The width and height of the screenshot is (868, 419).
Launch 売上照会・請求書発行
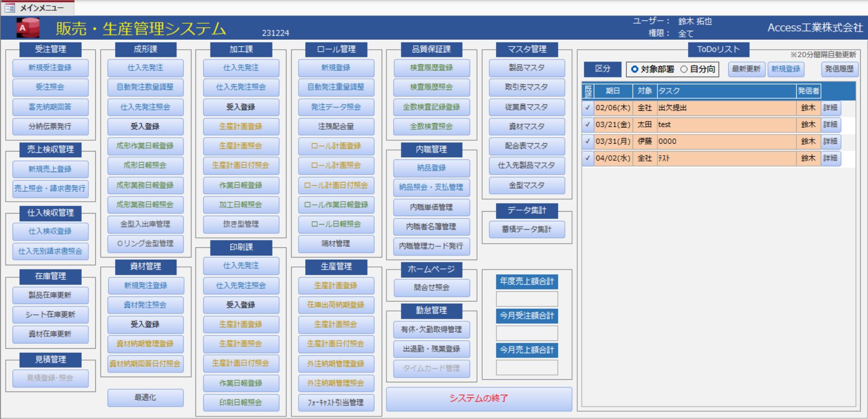click(50, 189)
